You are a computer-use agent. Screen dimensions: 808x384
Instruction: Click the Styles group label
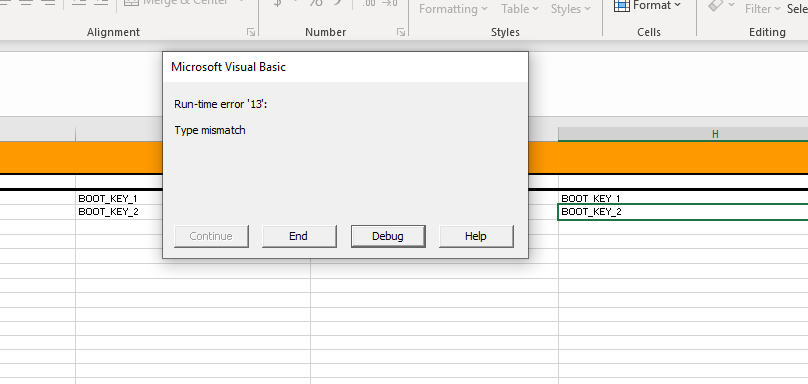505,32
